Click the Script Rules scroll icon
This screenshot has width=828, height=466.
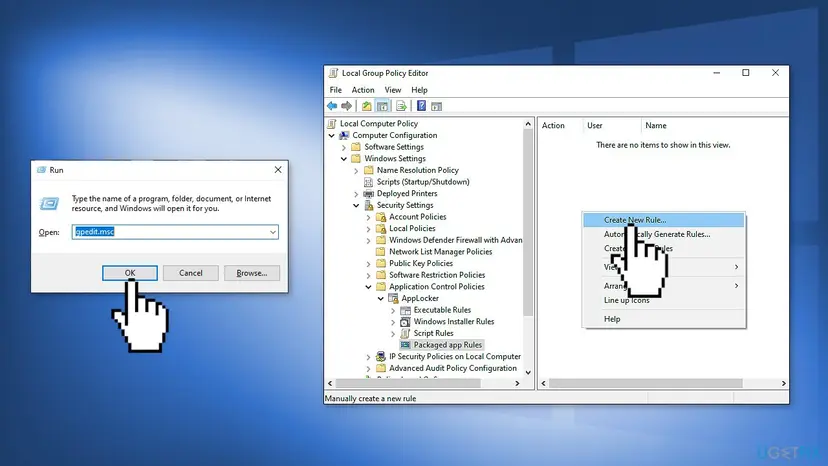pyautogui.click(x=405, y=333)
